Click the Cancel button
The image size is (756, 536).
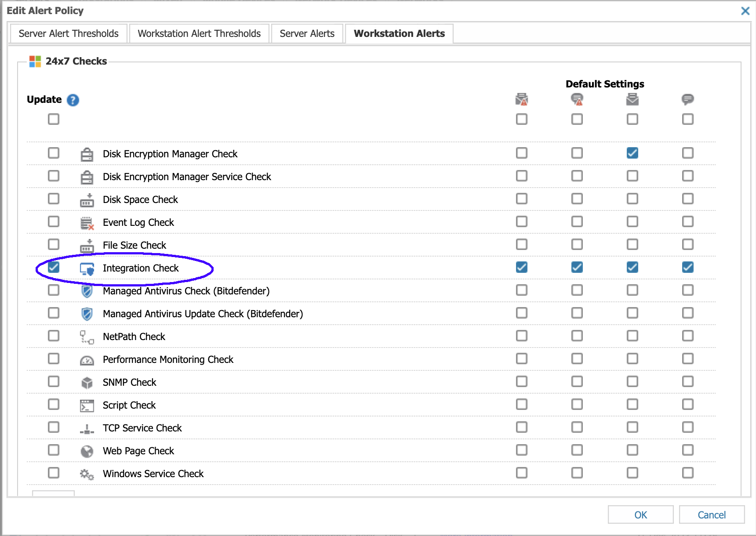pyautogui.click(x=711, y=515)
